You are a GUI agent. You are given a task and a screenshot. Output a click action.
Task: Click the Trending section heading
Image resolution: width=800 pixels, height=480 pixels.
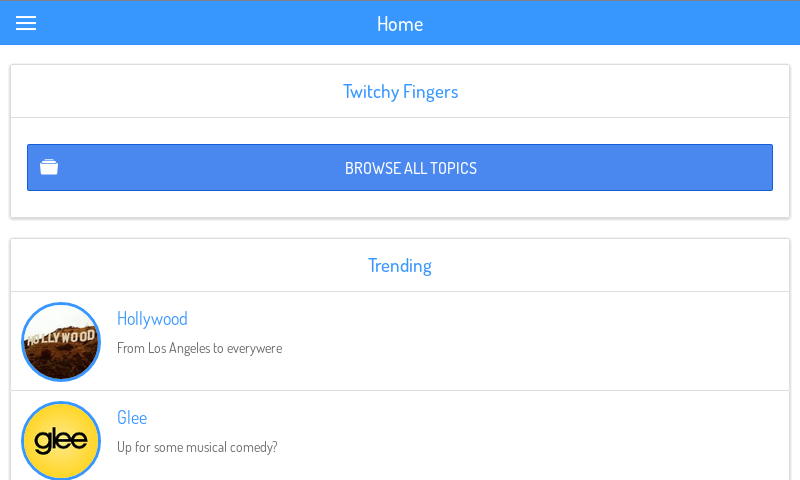click(x=400, y=266)
